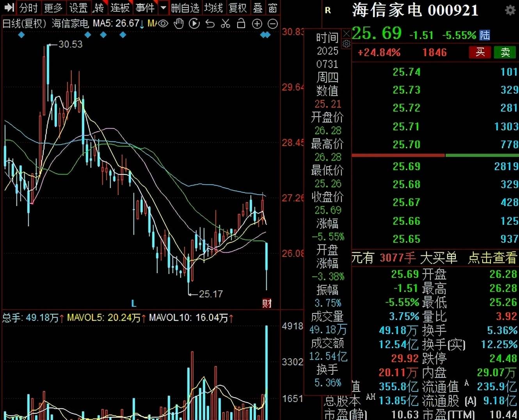Click the undo arrow icon
The image size is (519, 420).
210,24
